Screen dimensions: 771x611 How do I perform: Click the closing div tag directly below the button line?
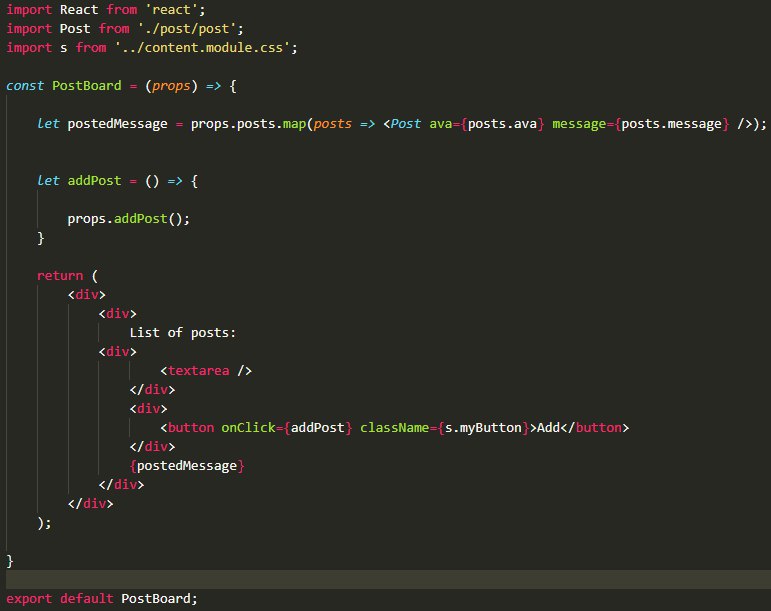[152, 447]
